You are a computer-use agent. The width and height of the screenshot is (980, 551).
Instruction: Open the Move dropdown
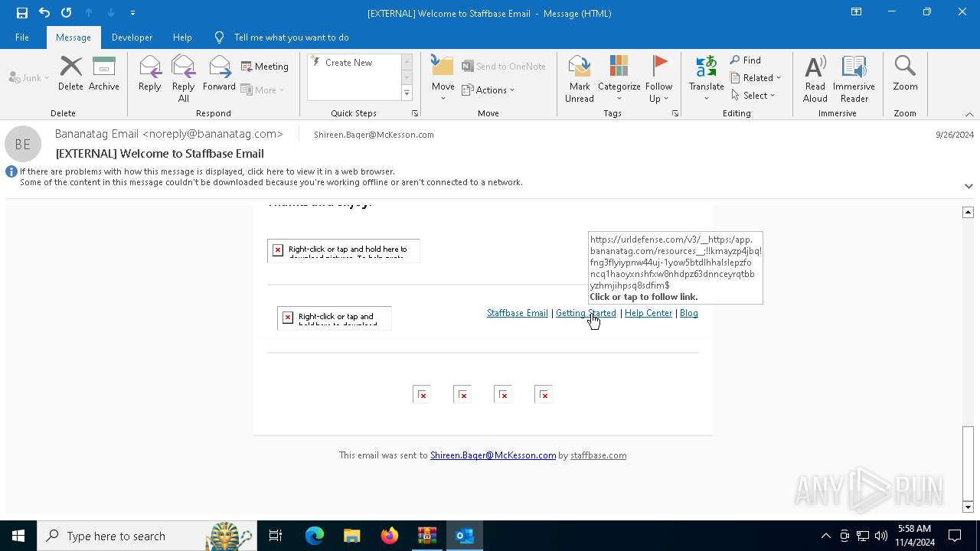[x=443, y=79]
